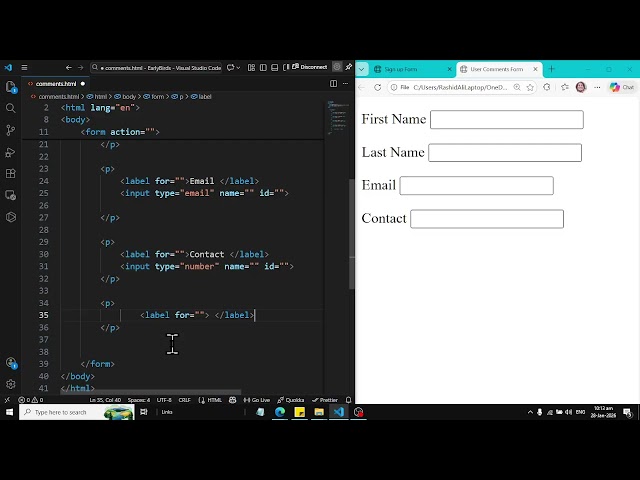Go forward using VS Code navigation arrow
Viewport: 640px width, 480px height.
(80, 68)
